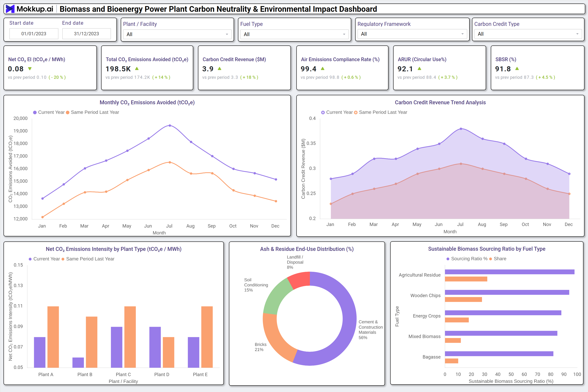The image size is (588, 392).
Task: Click the up arrow next to 198.5K
Action: [x=137, y=68]
